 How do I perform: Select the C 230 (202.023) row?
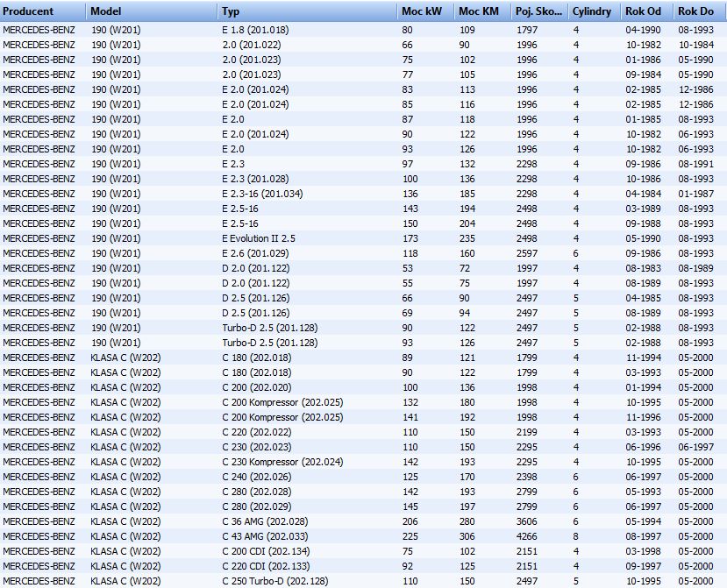point(363,447)
